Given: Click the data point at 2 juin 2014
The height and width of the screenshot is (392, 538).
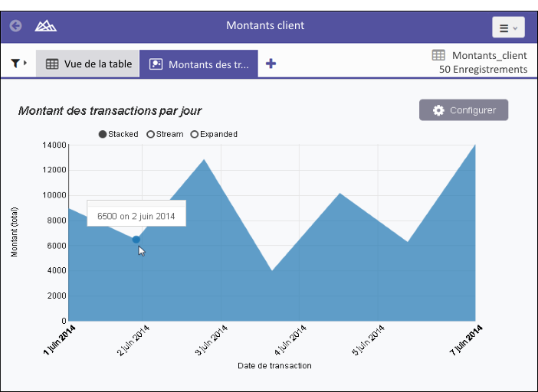Looking at the screenshot, I should [136, 240].
